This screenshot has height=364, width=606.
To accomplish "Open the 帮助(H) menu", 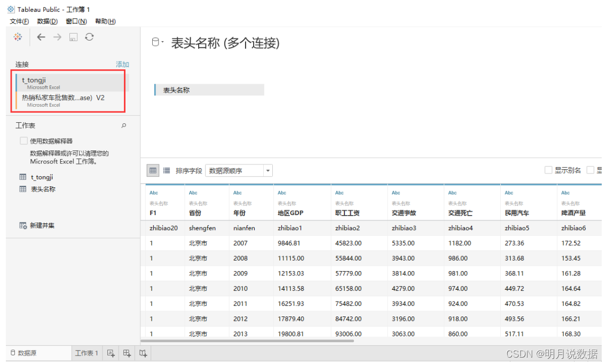I will coord(105,21).
